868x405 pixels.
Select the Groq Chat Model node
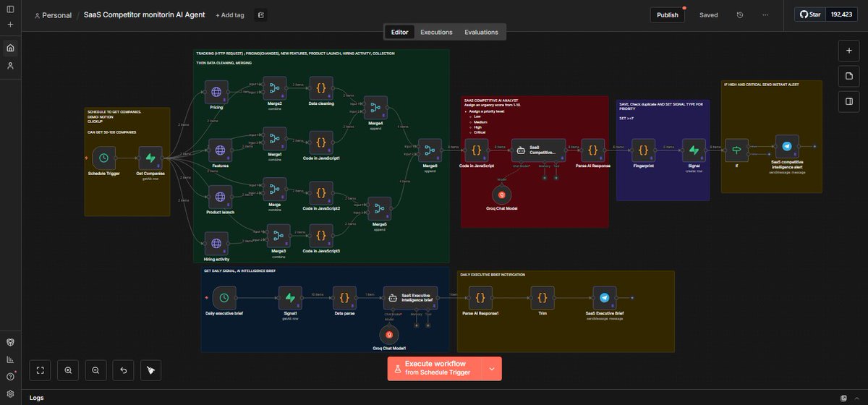point(501,195)
